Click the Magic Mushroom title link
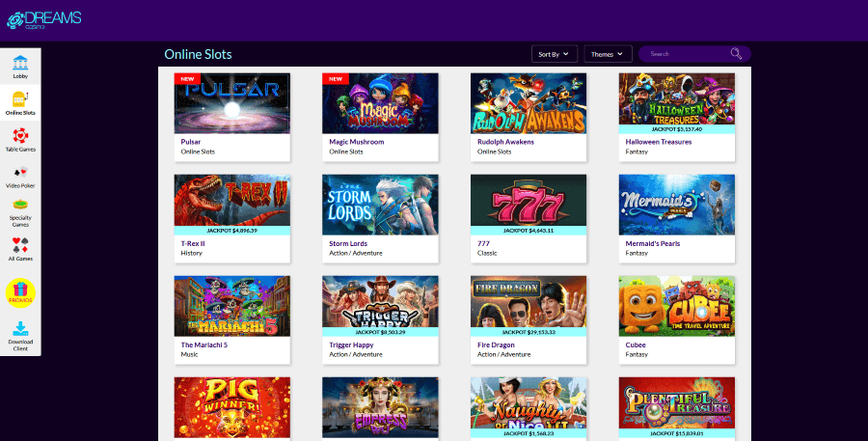This screenshot has width=868, height=441. (x=357, y=142)
